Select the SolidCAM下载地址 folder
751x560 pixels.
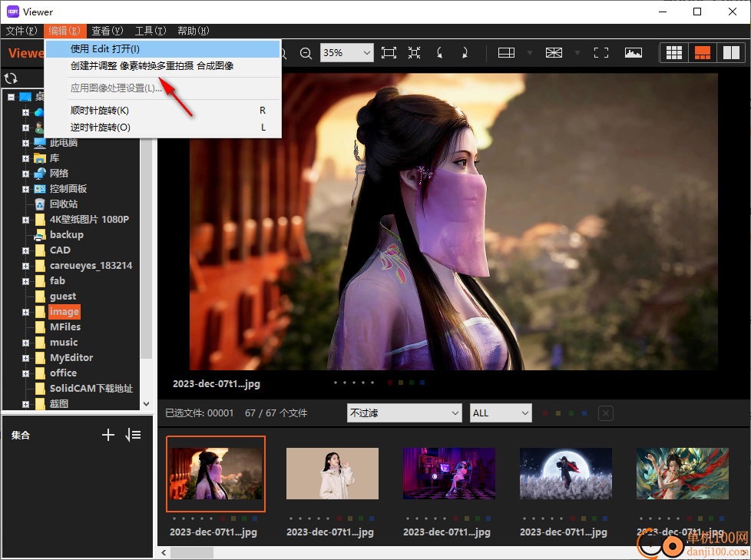tap(91, 389)
